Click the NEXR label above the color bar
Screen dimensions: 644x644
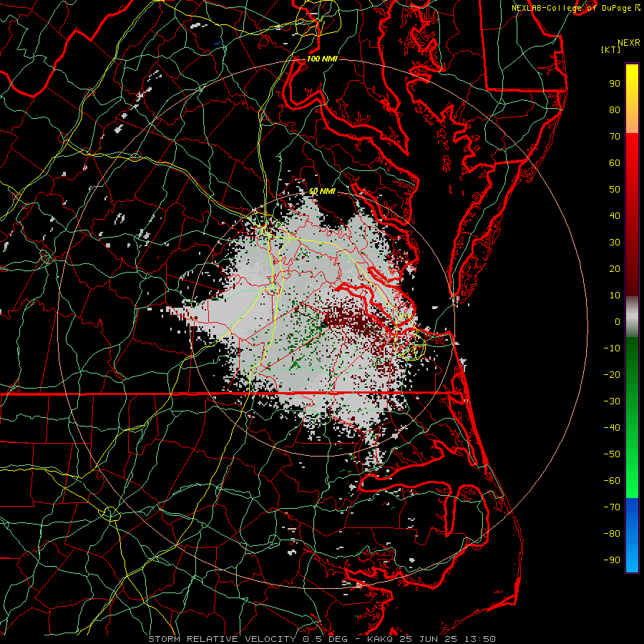tap(629, 43)
